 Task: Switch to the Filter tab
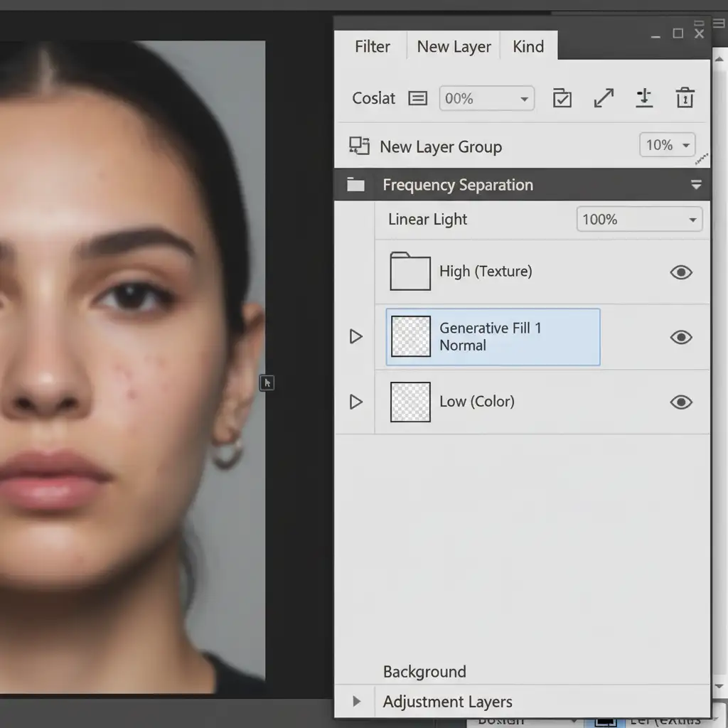372,47
